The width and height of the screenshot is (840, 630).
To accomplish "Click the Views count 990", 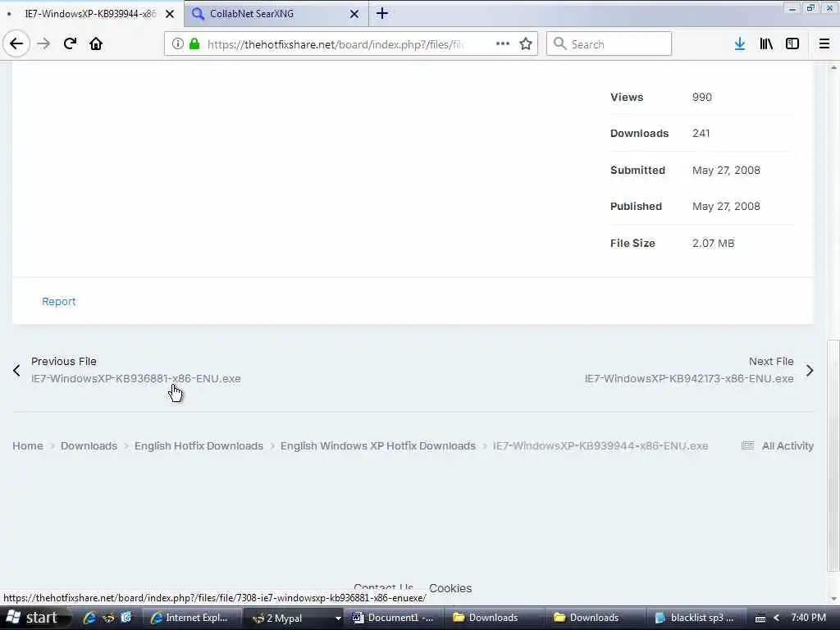I will 702,97.
